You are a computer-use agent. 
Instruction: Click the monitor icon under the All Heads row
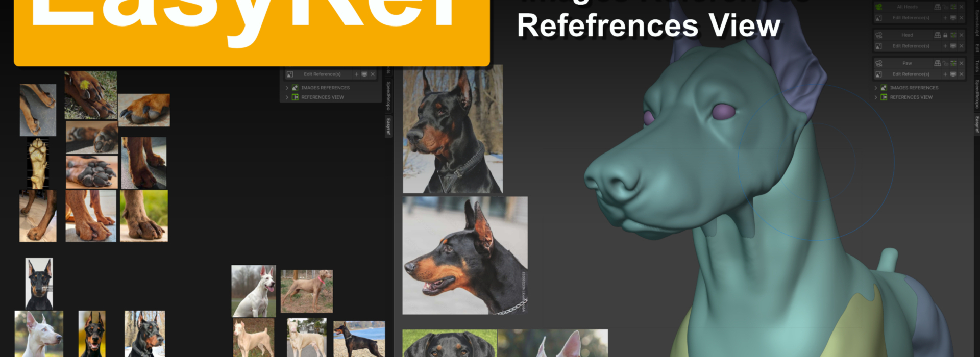click(953, 18)
